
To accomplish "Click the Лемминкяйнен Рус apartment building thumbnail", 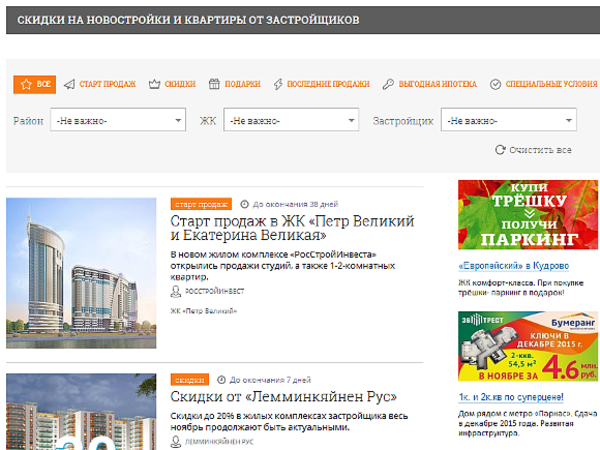I will click(81, 412).
